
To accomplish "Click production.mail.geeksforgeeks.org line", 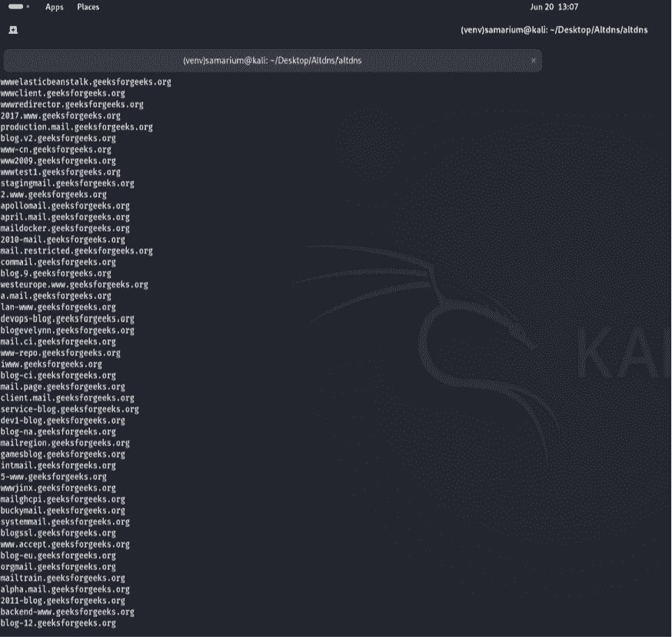I will tap(77, 127).
